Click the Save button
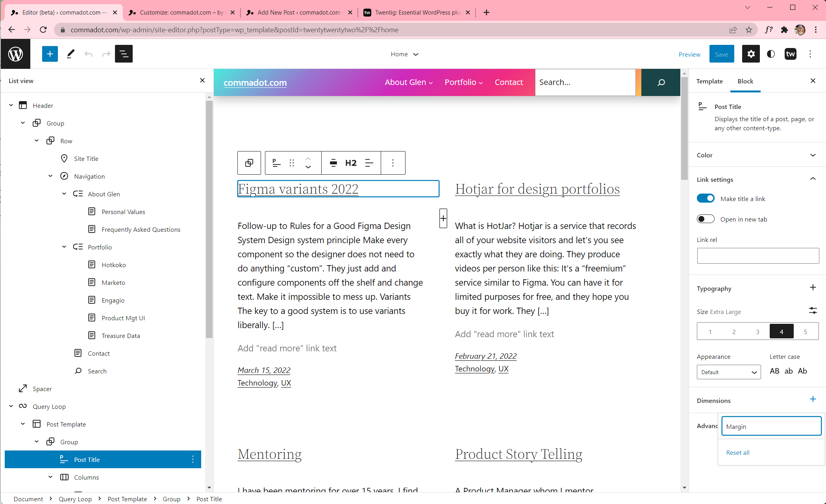826x504 pixels. (x=722, y=54)
